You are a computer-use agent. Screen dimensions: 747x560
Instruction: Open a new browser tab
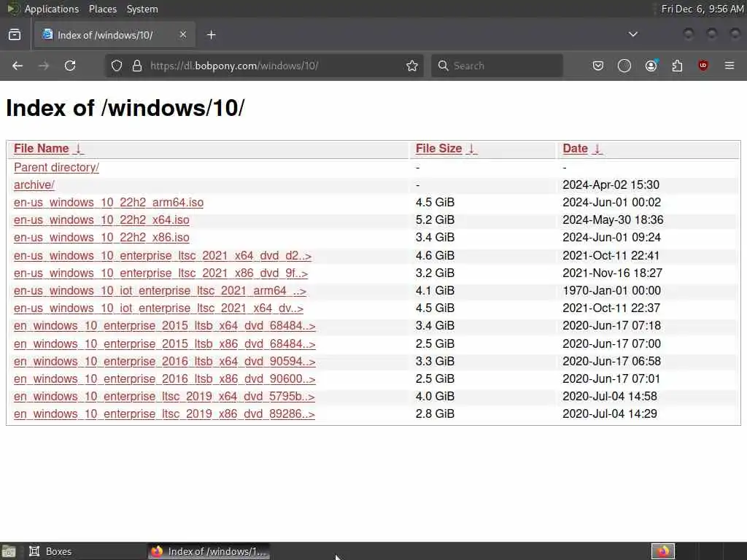pos(212,35)
